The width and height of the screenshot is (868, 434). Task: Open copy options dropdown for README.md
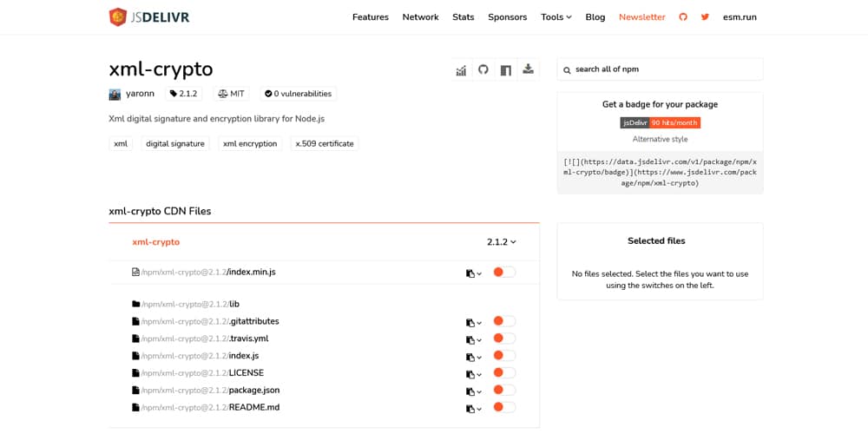point(474,409)
